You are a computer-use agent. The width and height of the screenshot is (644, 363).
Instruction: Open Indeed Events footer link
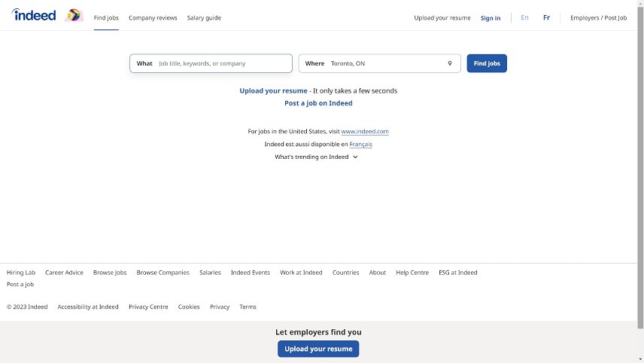251,273
